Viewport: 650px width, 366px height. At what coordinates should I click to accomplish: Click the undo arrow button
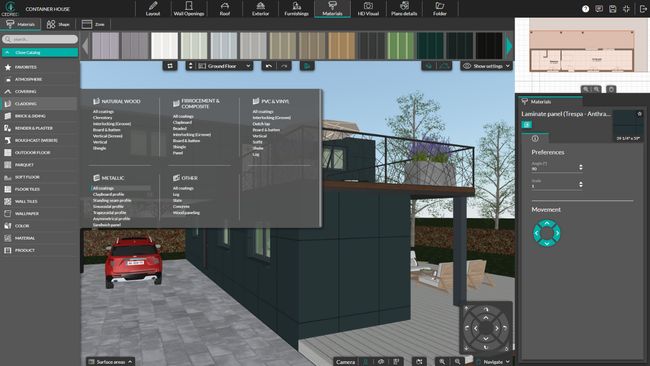(269, 66)
